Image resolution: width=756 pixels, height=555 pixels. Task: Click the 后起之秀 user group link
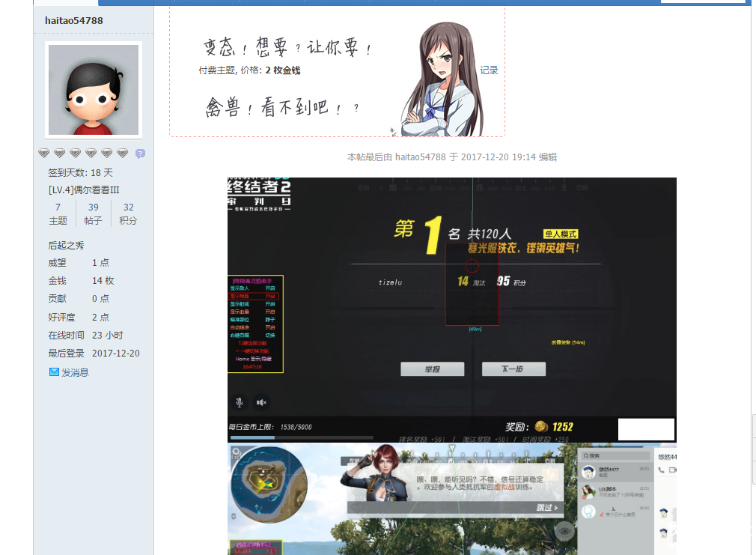(66, 245)
